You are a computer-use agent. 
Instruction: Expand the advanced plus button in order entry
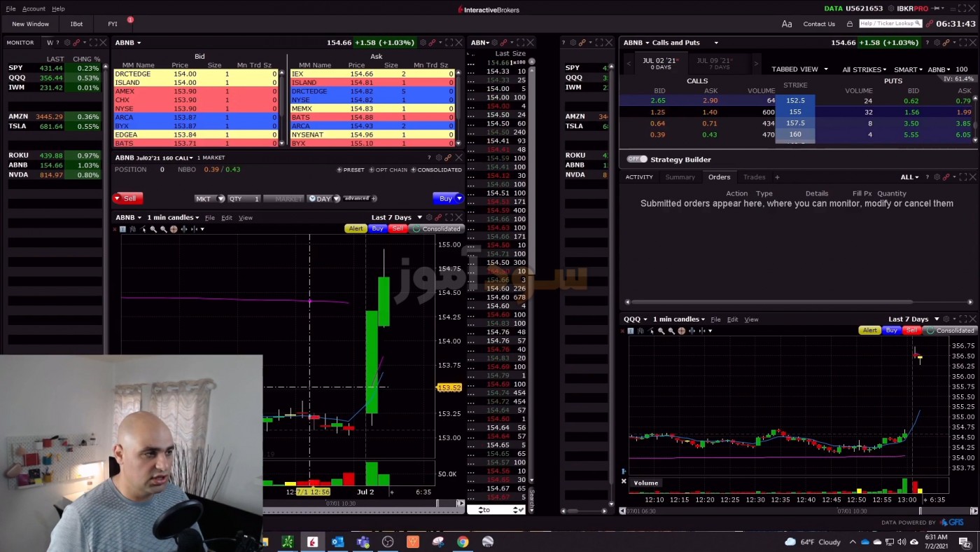tap(374, 198)
